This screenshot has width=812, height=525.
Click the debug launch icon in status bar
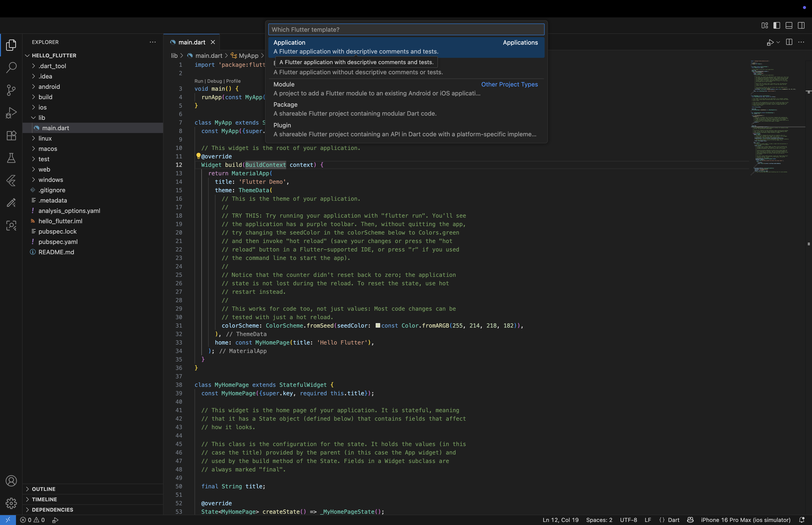pos(55,520)
